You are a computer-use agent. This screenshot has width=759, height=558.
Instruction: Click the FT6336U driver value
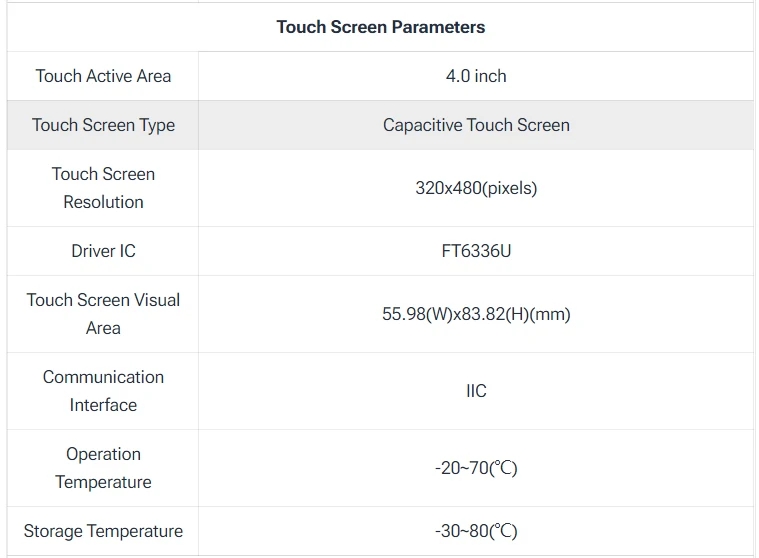(476, 251)
